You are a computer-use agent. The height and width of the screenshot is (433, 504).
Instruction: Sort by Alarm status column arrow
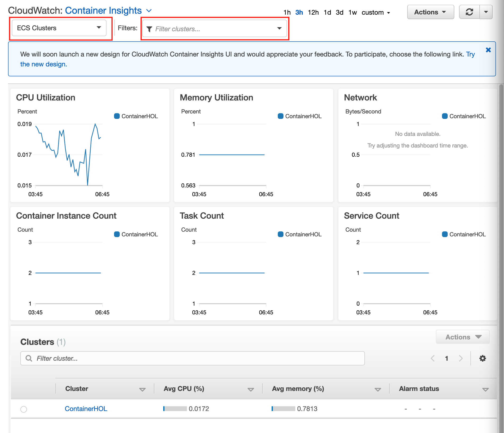pyautogui.click(x=485, y=390)
